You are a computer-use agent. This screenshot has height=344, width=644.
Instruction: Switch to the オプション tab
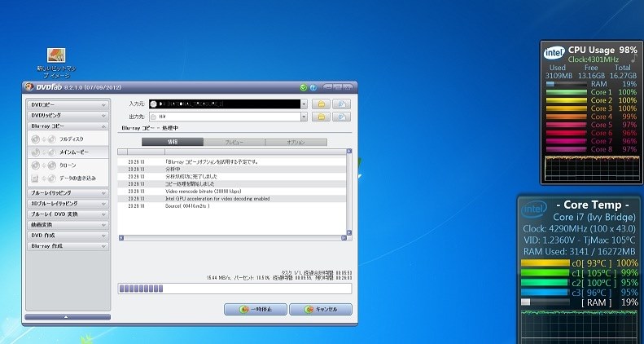coord(296,142)
